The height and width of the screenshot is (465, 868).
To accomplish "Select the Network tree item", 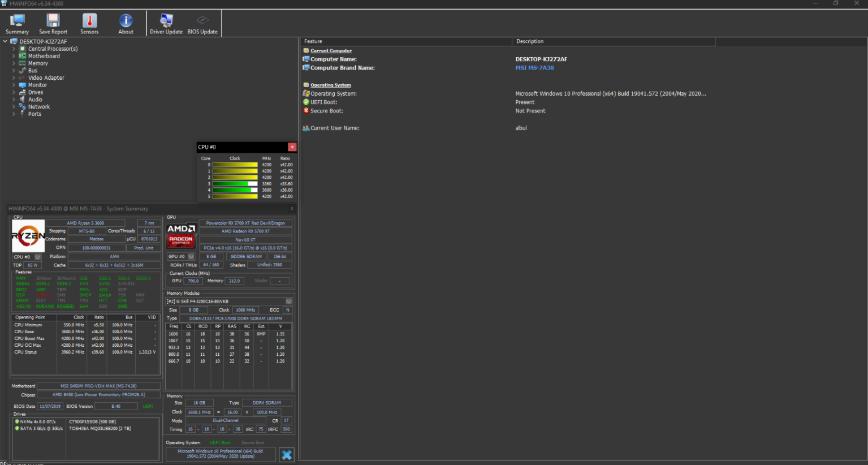I will click(39, 106).
